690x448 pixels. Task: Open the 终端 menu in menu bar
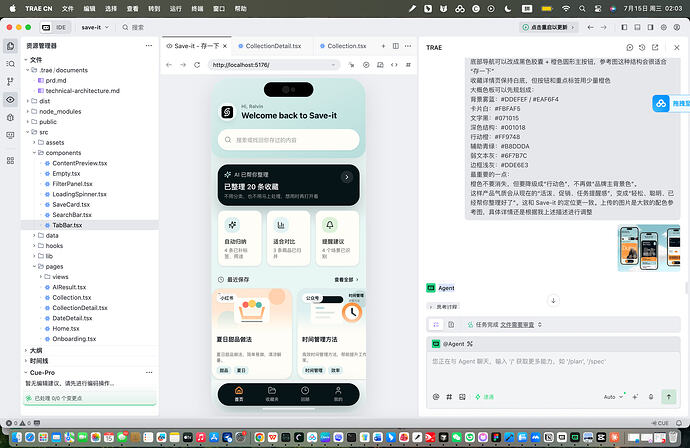(x=197, y=8)
